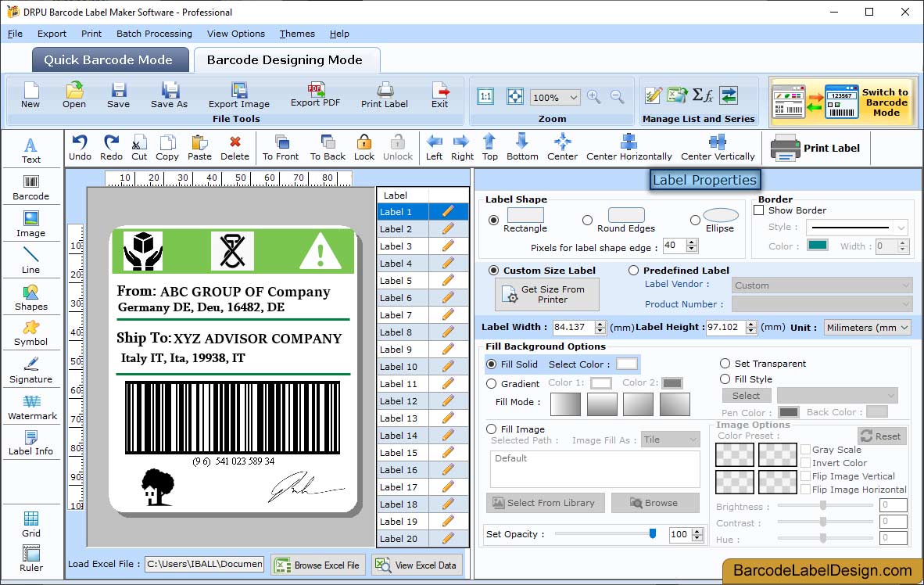The height and width of the screenshot is (585, 924).
Task: Select Ellipse label shape
Action: (696, 220)
